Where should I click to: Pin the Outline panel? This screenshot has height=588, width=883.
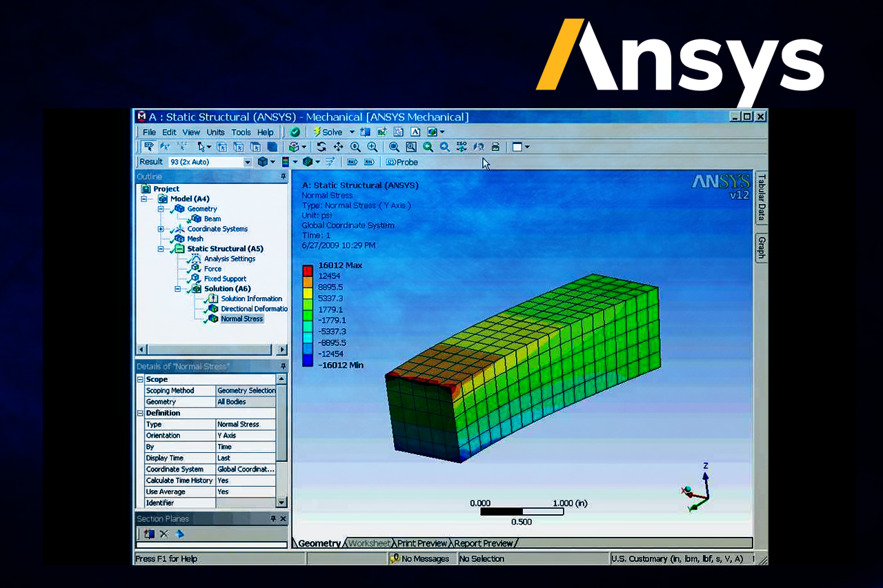283,176
